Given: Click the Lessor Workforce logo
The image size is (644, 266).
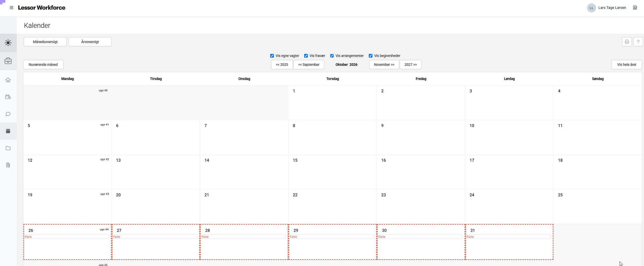Looking at the screenshot, I should (x=42, y=8).
